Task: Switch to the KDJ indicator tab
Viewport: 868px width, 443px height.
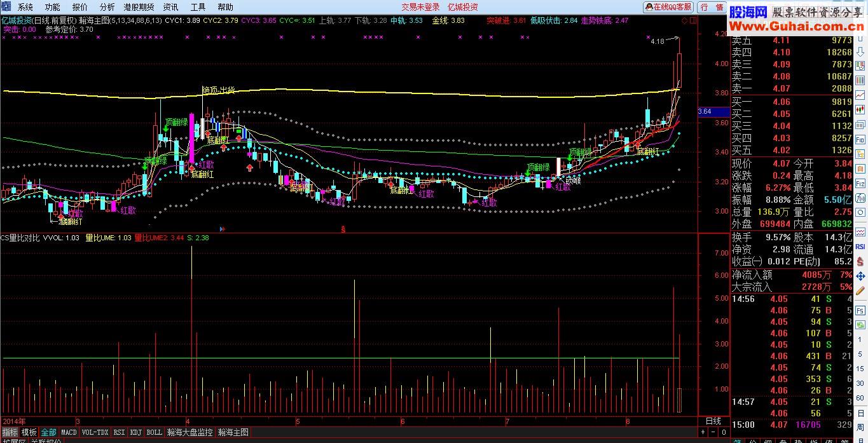Action: 135,432
